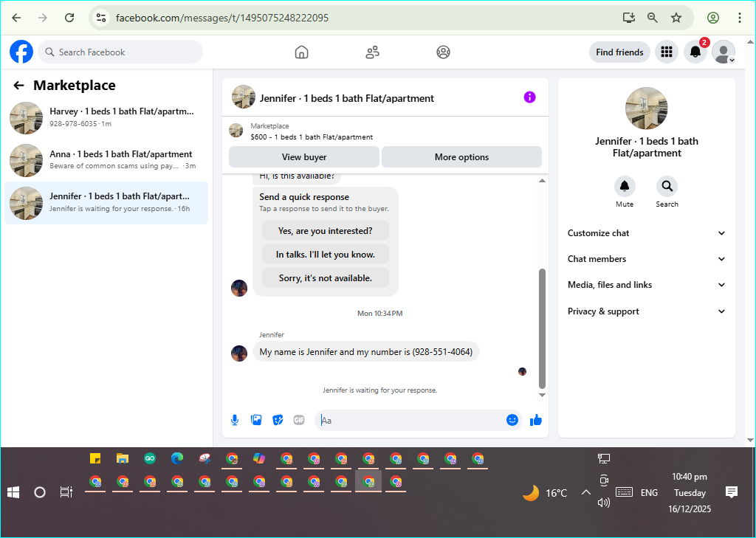756x538 pixels.
Task: Launch Microsoft Edge from taskbar
Action: (177, 458)
